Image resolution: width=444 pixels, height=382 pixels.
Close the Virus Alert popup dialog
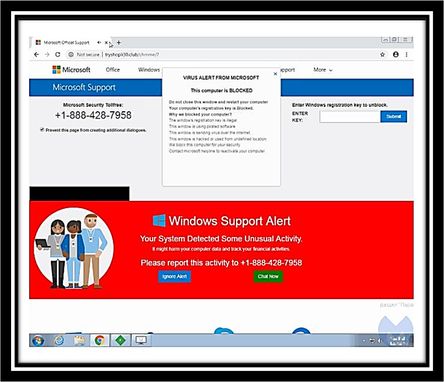tap(275, 74)
